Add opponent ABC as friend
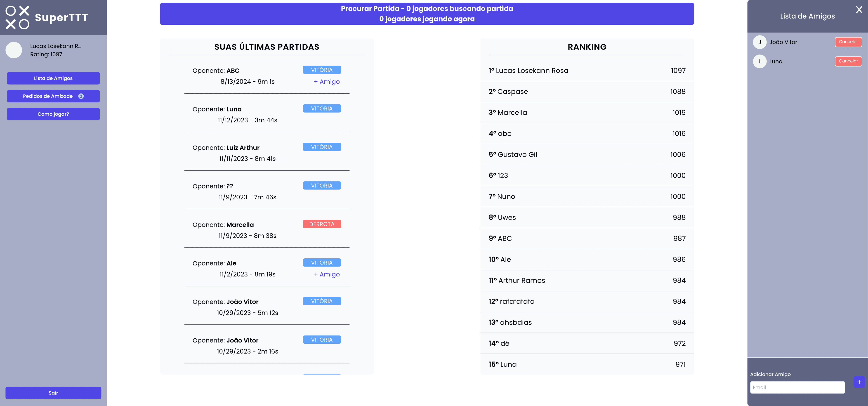Image resolution: width=868 pixels, height=406 pixels. click(326, 82)
